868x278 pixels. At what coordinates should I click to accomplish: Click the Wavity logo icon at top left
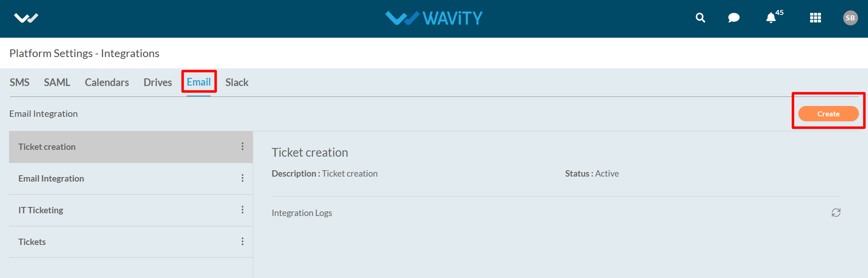coord(26,18)
